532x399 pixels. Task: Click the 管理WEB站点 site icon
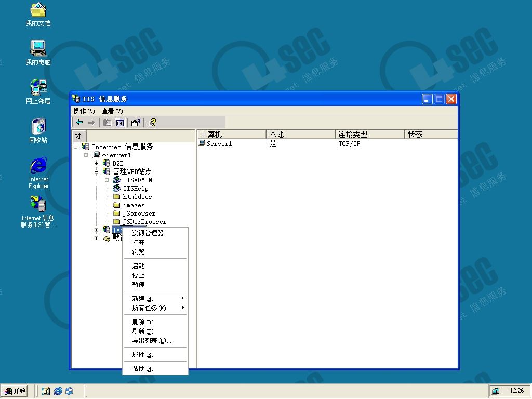(x=107, y=171)
